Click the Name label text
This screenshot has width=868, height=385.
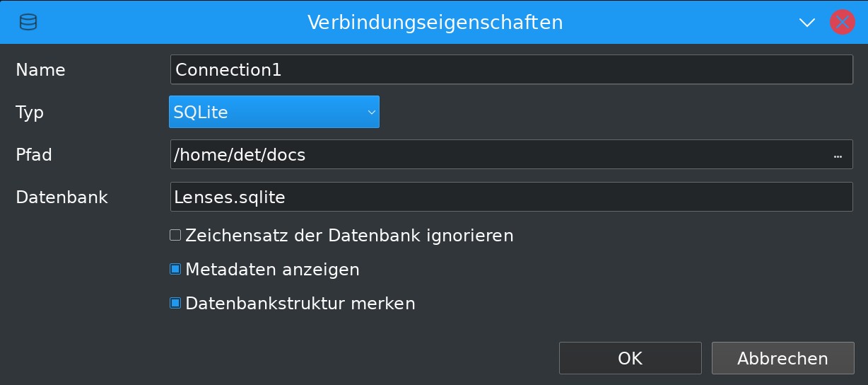tap(40, 70)
